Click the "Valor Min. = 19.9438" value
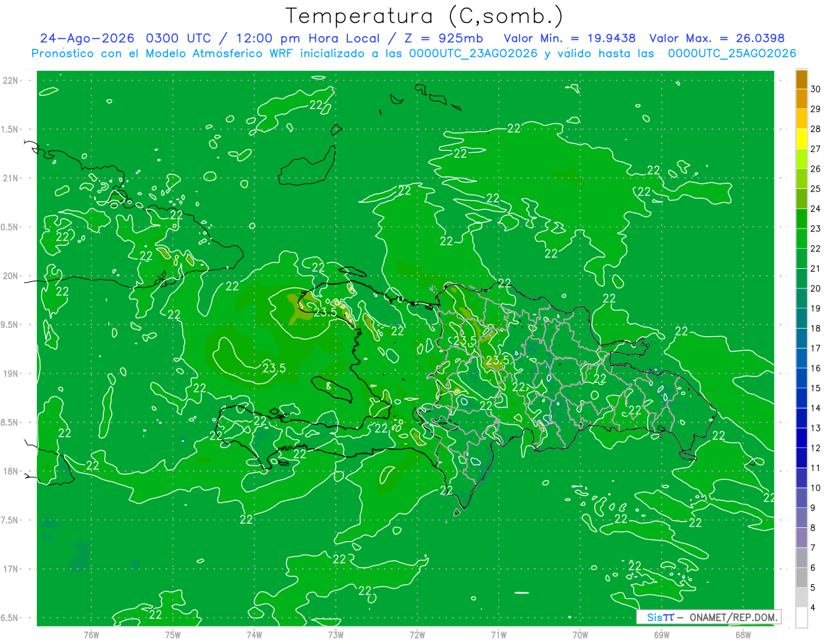The height and width of the screenshot is (644, 834). pyautogui.click(x=570, y=39)
